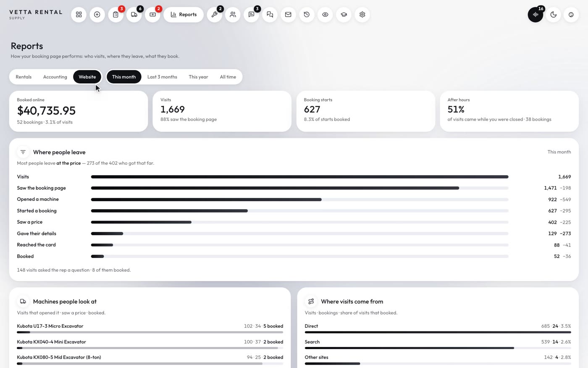Choose the This year period
This screenshot has width=588, height=368.
198,77
